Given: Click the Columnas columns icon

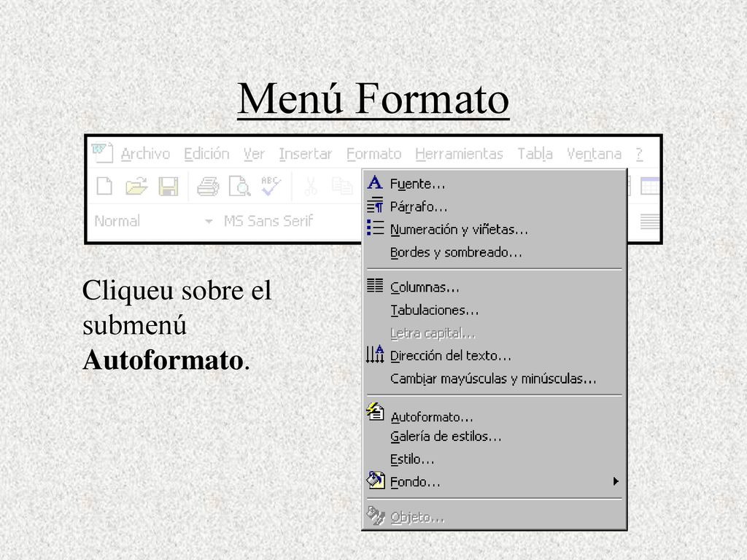Looking at the screenshot, I should (375, 285).
